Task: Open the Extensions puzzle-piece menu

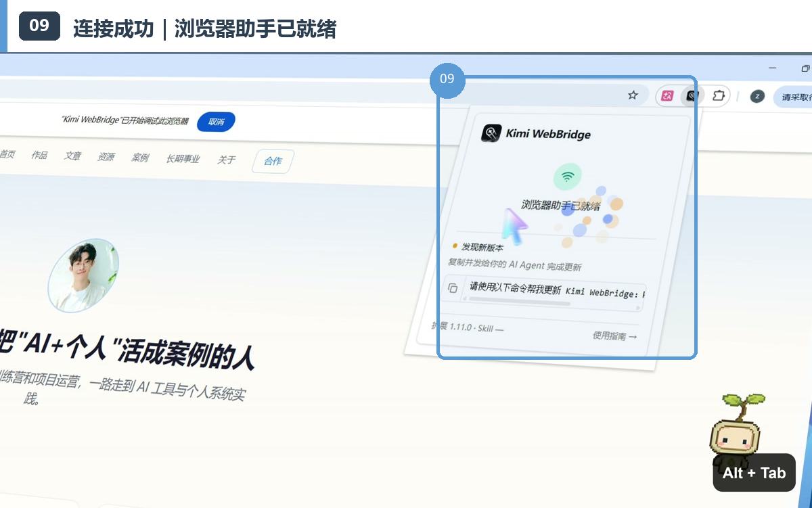Action: point(719,96)
